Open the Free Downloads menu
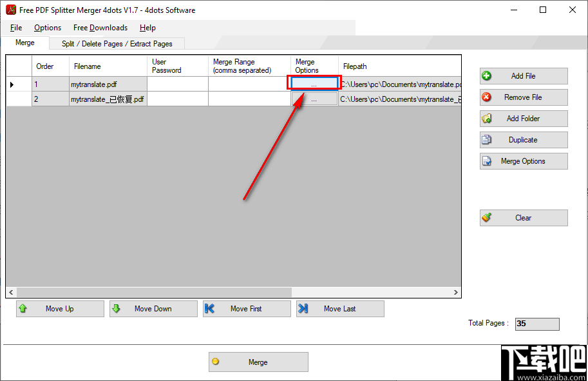The width and height of the screenshot is (588, 381). 100,28
